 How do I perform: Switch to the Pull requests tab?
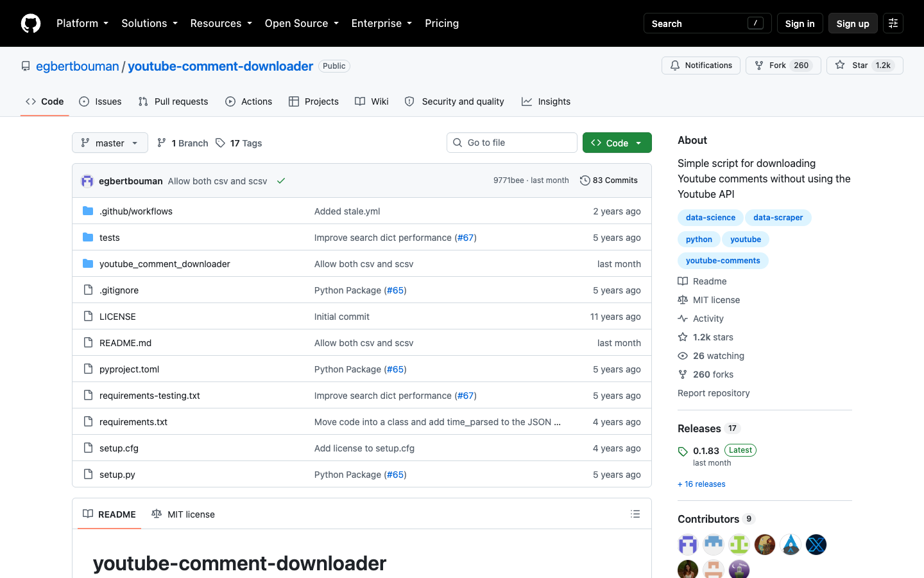pyautogui.click(x=173, y=101)
